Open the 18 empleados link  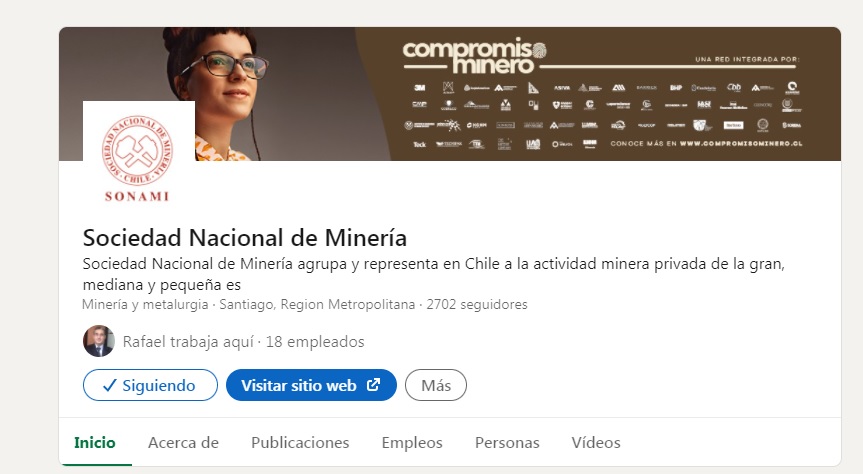(x=315, y=342)
